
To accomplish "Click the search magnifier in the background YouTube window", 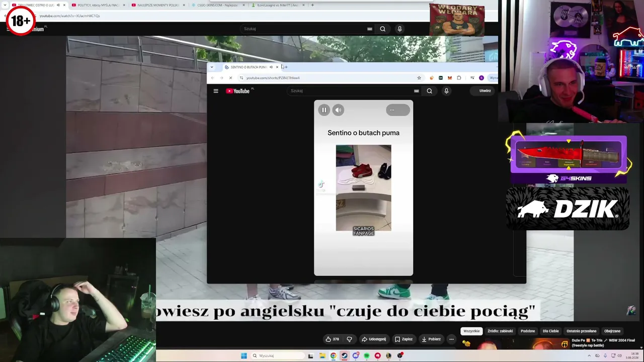I will point(382,29).
